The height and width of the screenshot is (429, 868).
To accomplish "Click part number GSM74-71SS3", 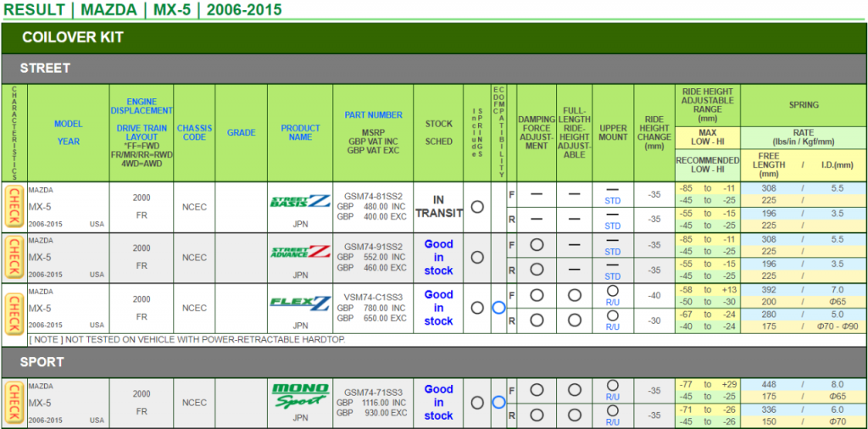I will [373, 392].
